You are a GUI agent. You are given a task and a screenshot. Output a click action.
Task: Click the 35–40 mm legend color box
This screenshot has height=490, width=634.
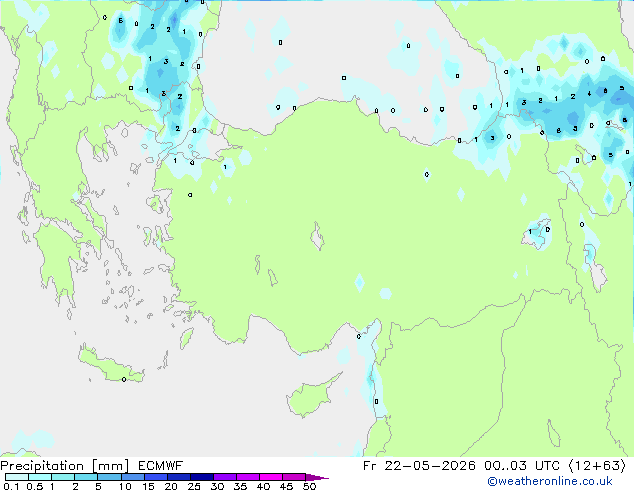click(x=247, y=477)
